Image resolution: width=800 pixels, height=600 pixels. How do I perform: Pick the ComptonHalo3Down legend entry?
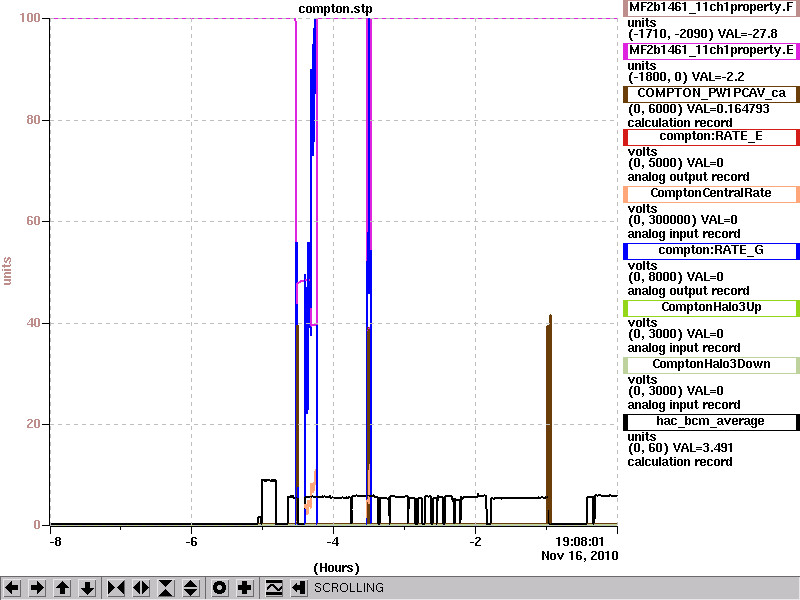711,365
